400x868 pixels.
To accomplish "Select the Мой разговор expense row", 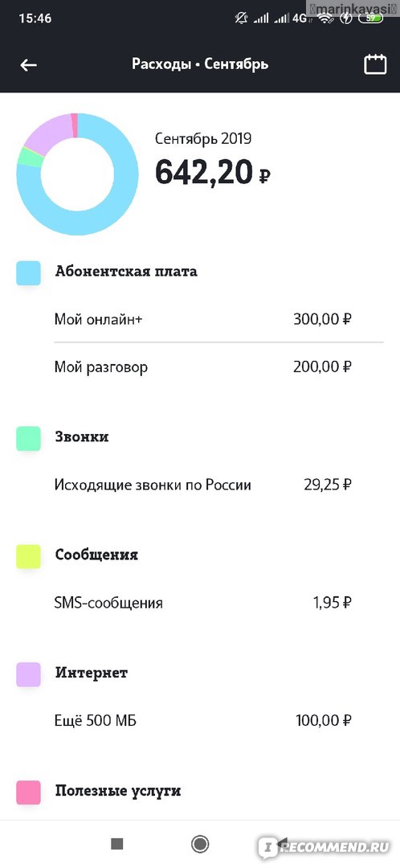I will click(x=218, y=367).
